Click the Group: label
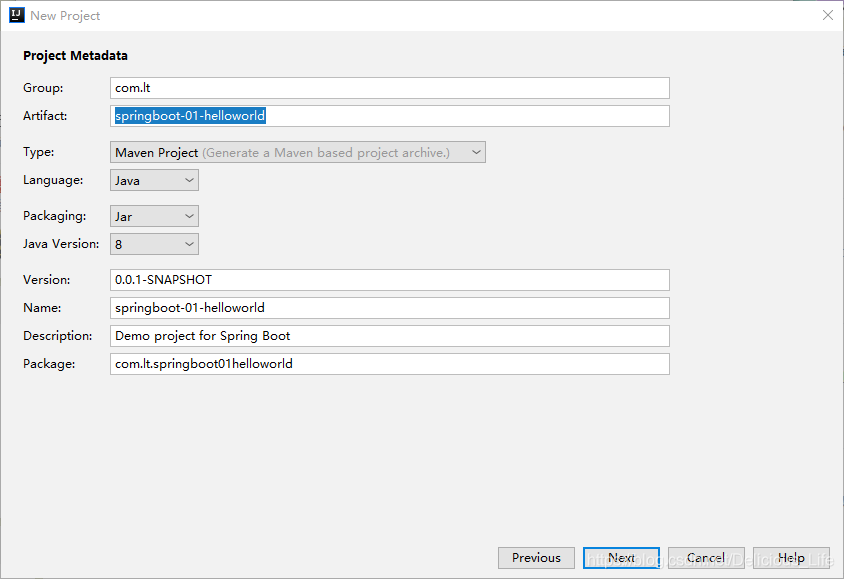 [43, 88]
